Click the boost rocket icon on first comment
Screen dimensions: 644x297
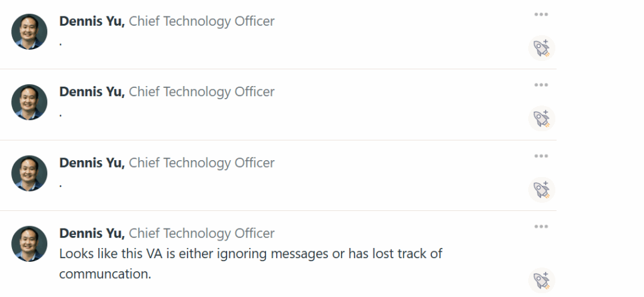pyautogui.click(x=541, y=48)
